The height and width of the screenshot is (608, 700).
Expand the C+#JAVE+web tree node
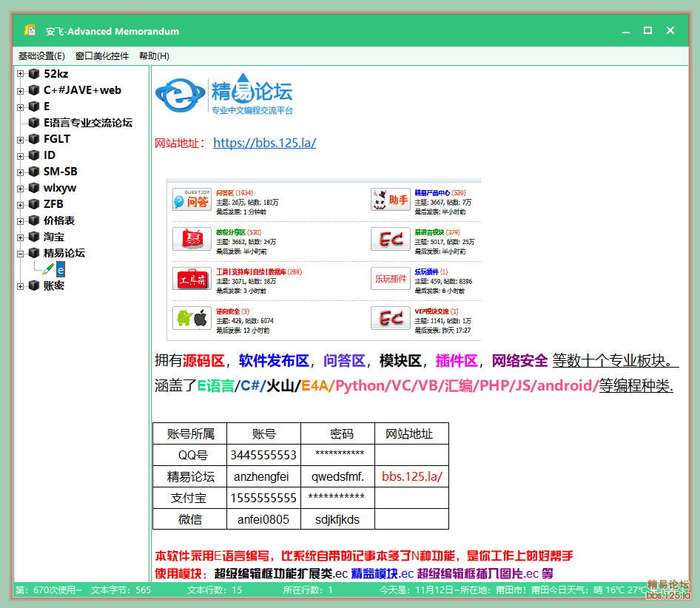[21, 90]
